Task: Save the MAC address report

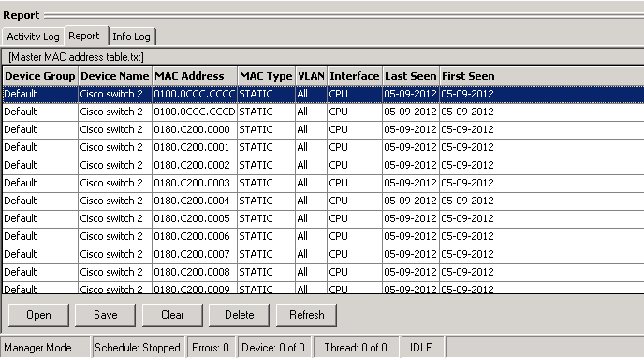Action: coord(106,315)
